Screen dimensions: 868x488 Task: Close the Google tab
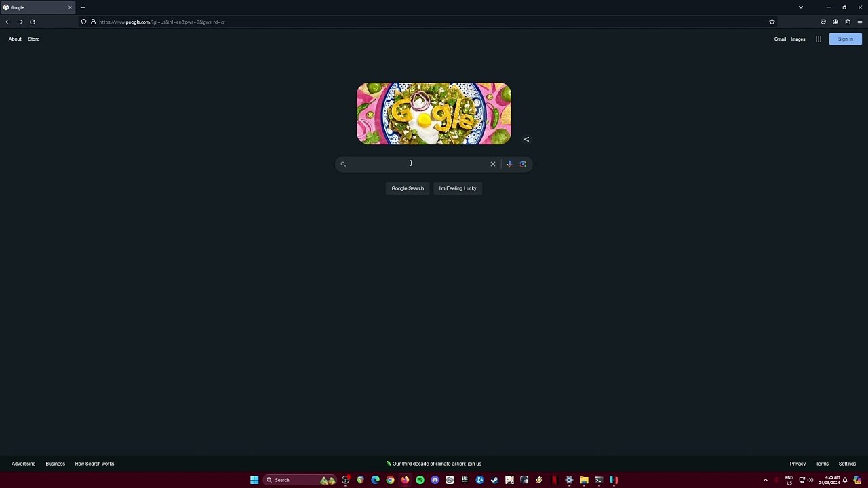[x=70, y=7]
